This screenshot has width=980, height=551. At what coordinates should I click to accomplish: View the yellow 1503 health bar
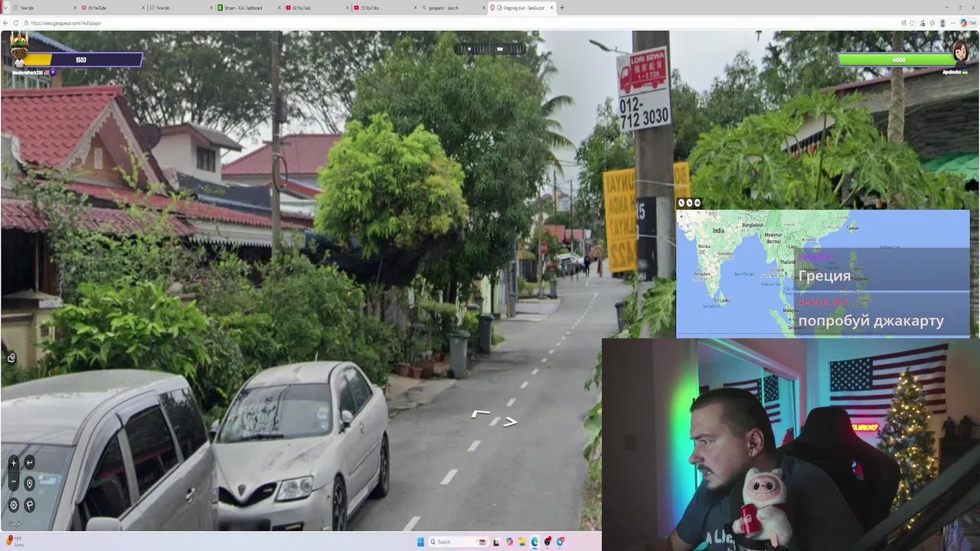click(84, 60)
